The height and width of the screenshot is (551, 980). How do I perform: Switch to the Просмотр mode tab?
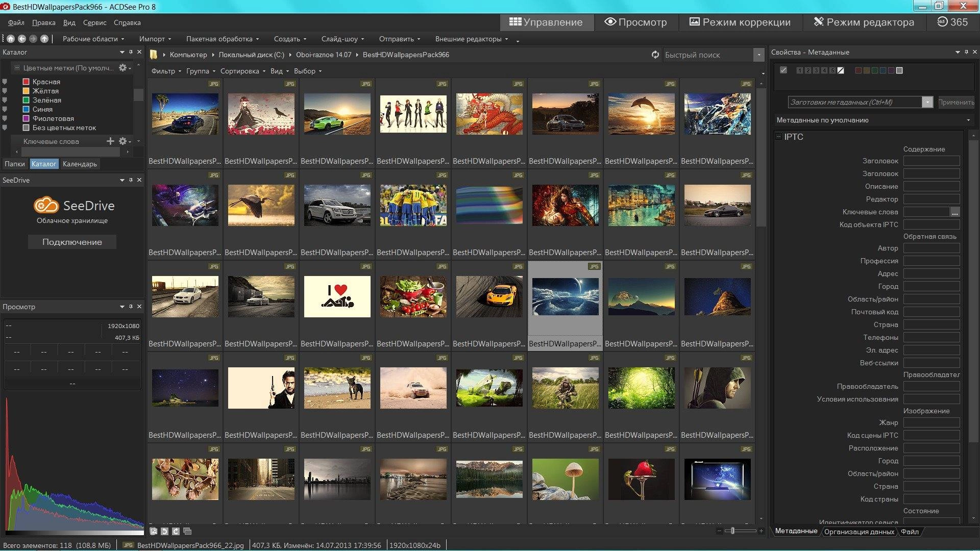click(635, 22)
